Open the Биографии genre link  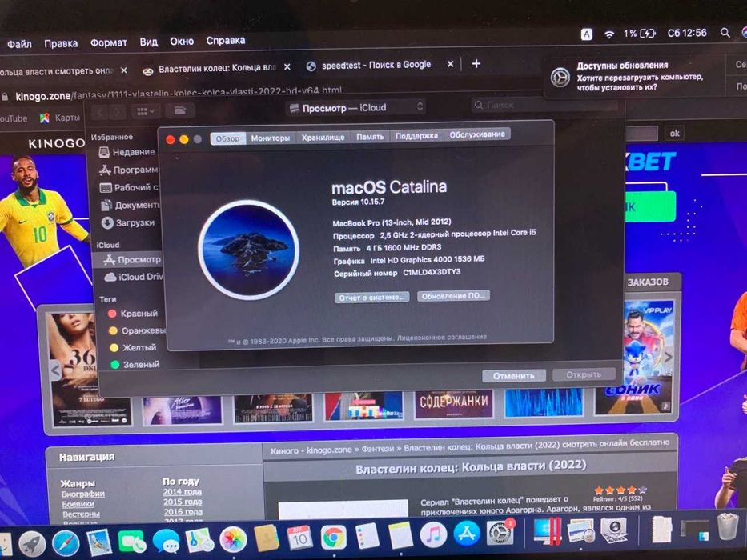83,494
